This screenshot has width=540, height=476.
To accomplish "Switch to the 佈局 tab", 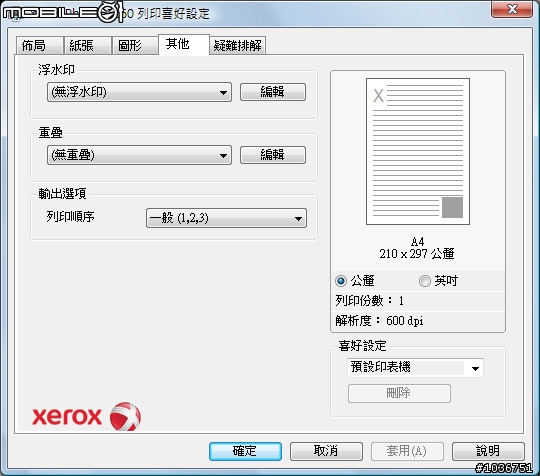I will coord(39,45).
